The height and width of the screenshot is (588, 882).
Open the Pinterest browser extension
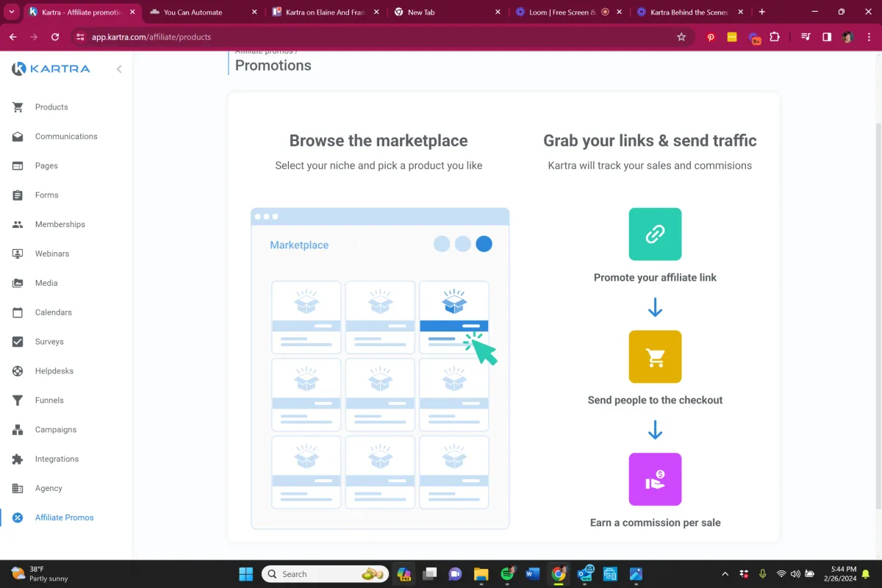tap(711, 37)
